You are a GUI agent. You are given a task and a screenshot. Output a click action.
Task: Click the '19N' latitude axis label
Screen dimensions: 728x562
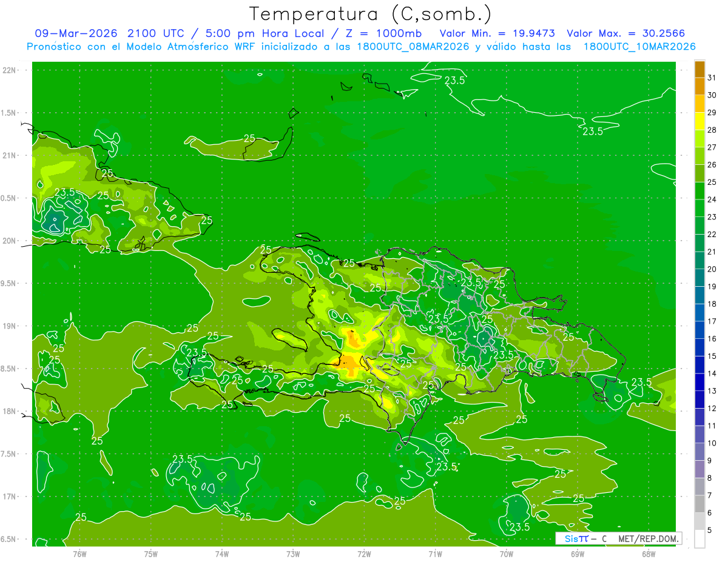[x=9, y=326]
